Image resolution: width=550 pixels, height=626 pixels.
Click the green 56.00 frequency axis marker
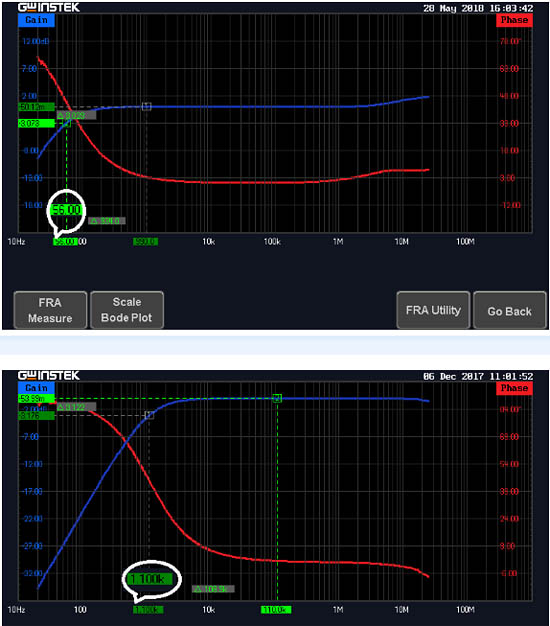coord(65,242)
